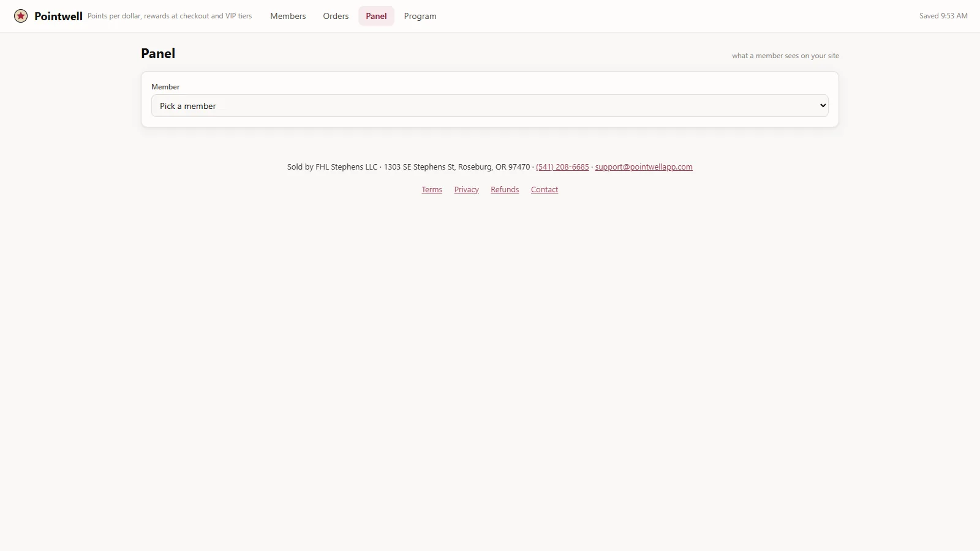
Task: Open the Terms footer link
Action: pos(432,190)
